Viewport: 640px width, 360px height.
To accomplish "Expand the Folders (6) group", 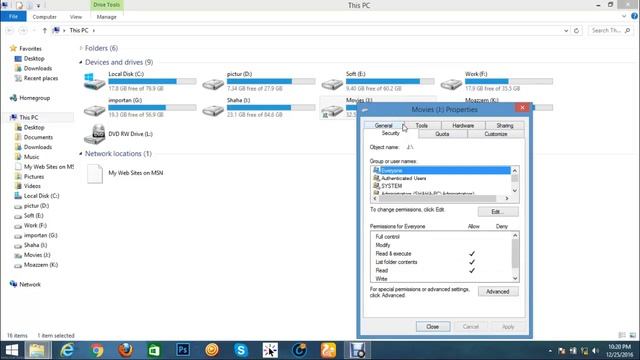I will (x=81, y=48).
